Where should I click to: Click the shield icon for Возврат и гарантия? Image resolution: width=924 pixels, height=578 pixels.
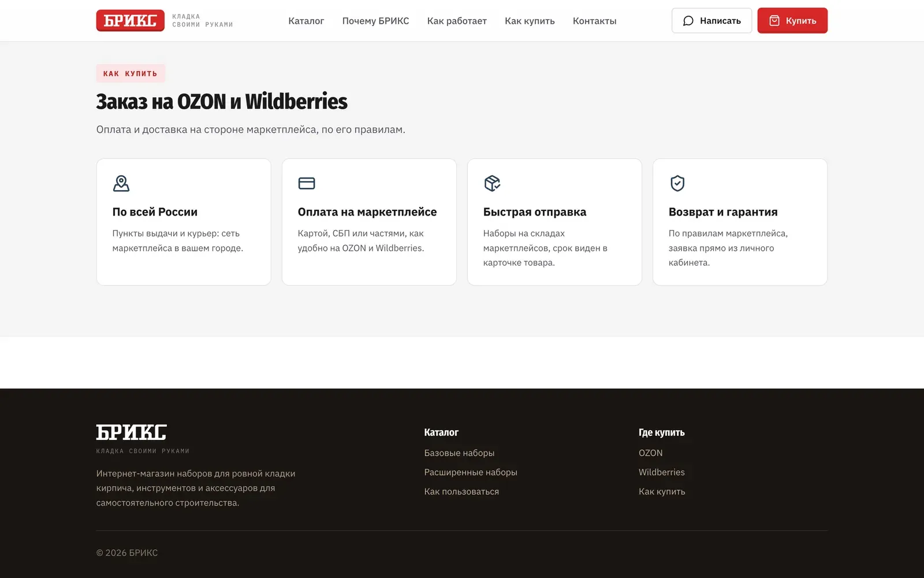pos(677,183)
